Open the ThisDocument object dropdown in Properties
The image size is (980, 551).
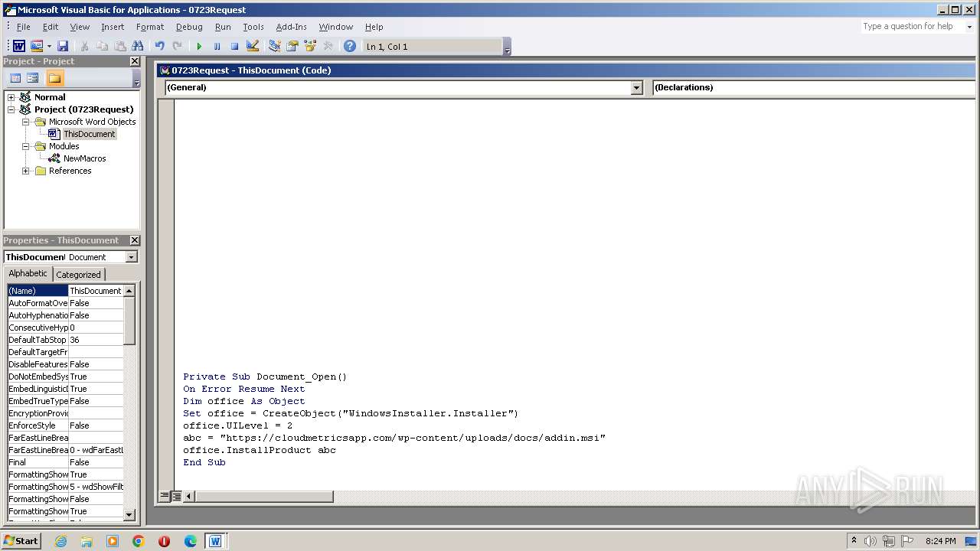(x=131, y=257)
